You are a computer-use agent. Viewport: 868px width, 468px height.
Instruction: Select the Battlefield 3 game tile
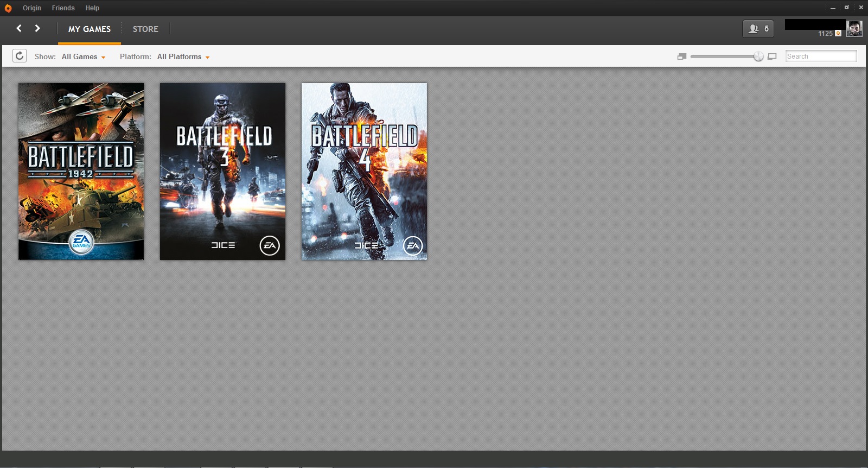point(222,172)
